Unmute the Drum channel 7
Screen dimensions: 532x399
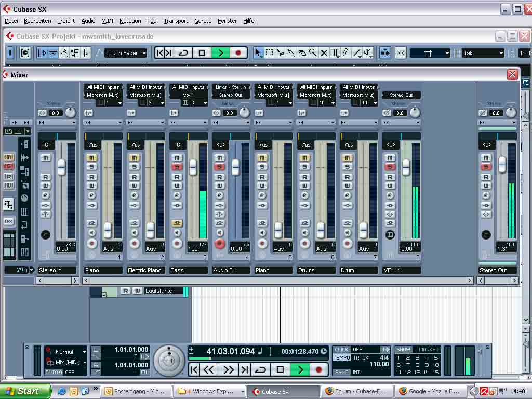(x=347, y=158)
